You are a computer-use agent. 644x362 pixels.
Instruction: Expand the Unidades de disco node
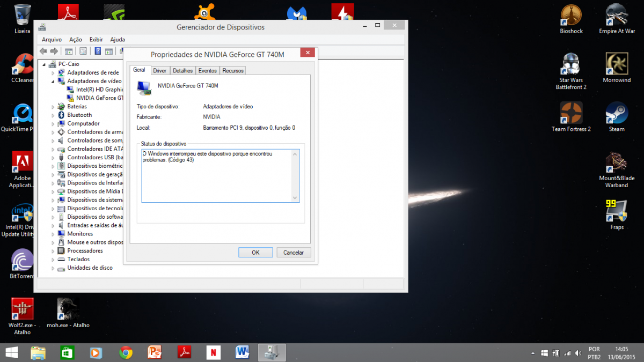[x=53, y=268]
